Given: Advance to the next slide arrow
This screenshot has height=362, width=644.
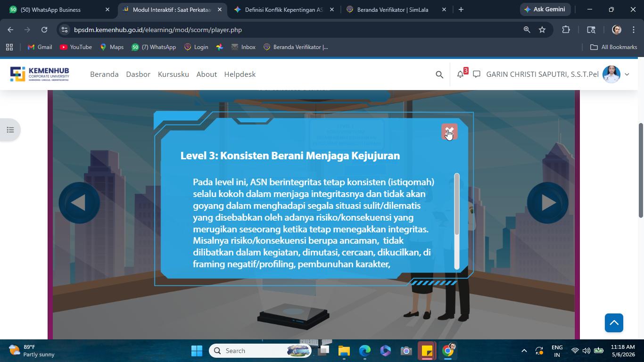Looking at the screenshot, I should point(547,203).
